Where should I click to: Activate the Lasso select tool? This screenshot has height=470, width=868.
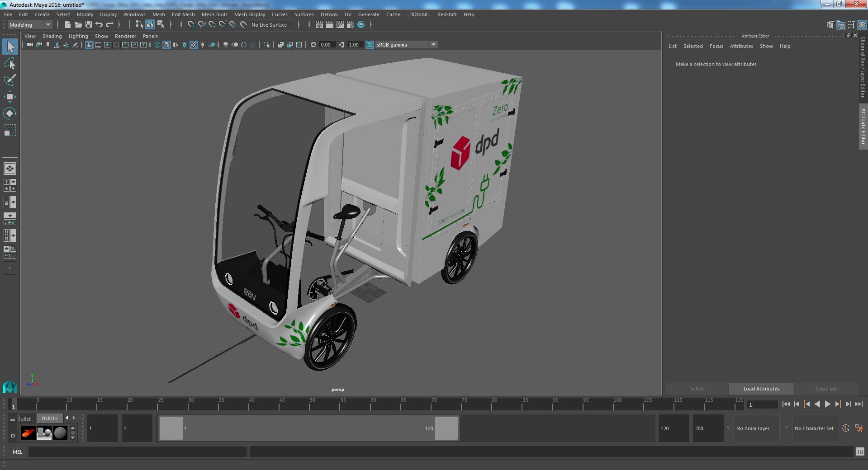[9, 64]
